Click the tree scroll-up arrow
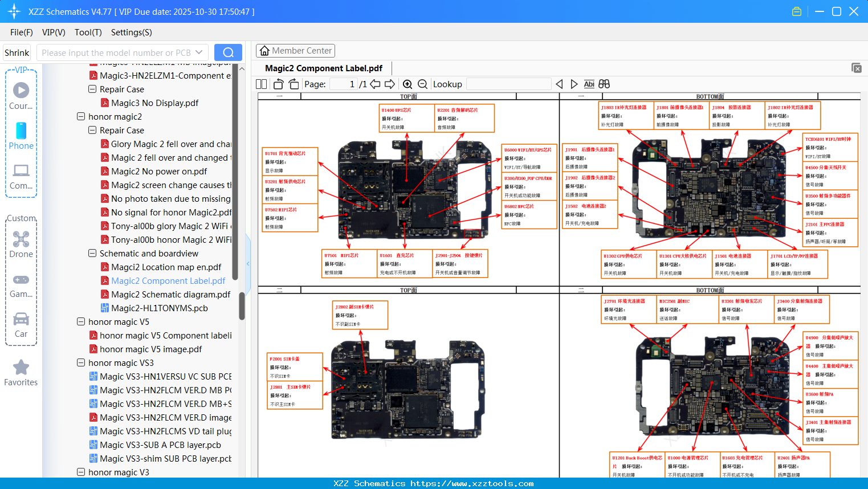The image size is (868, 489). pos(242,68)
